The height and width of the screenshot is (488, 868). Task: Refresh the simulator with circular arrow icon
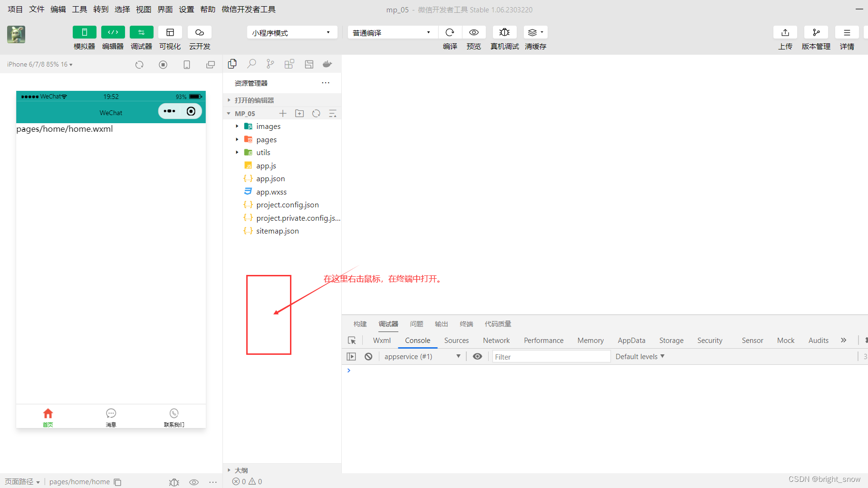pos(139,64)
